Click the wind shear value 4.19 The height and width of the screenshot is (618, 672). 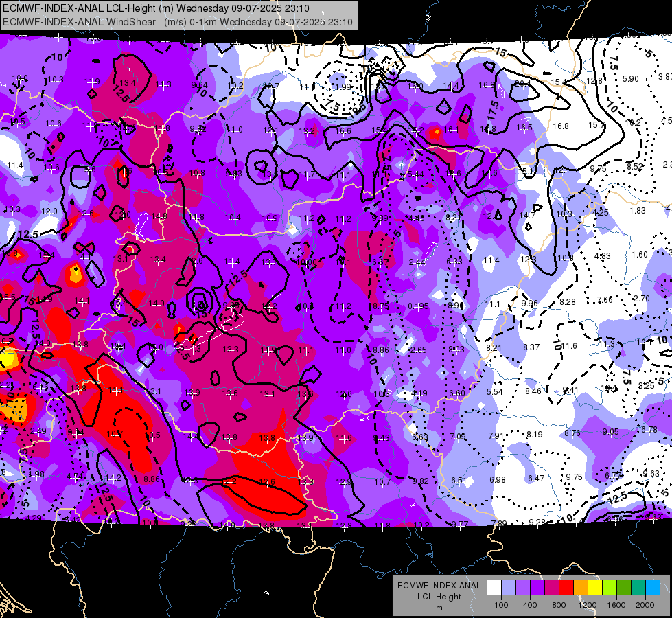pyautogui.click(x=419, y=393)
